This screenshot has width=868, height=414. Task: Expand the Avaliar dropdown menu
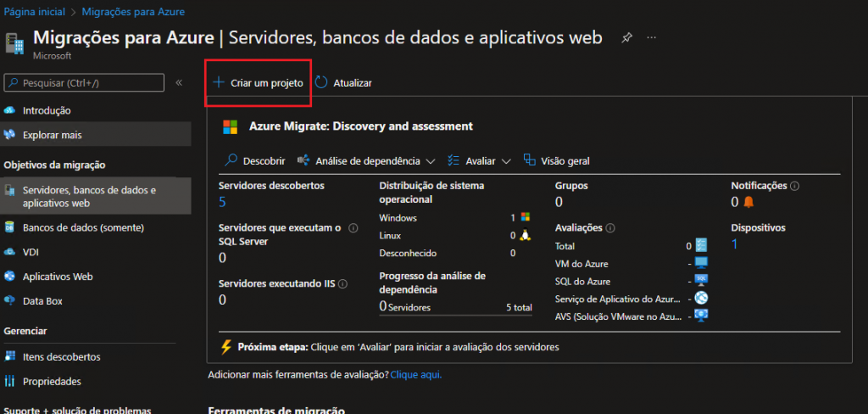pos(479,160)
